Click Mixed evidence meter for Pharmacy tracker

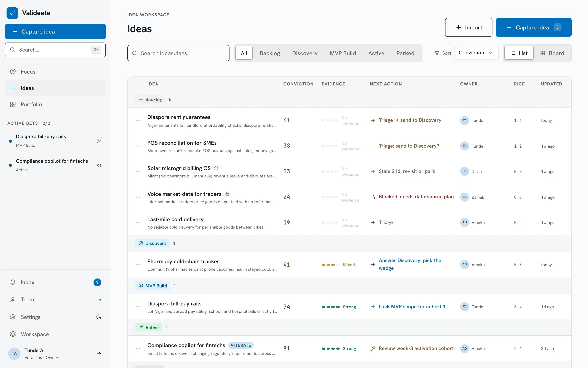[x=338, y=265]
